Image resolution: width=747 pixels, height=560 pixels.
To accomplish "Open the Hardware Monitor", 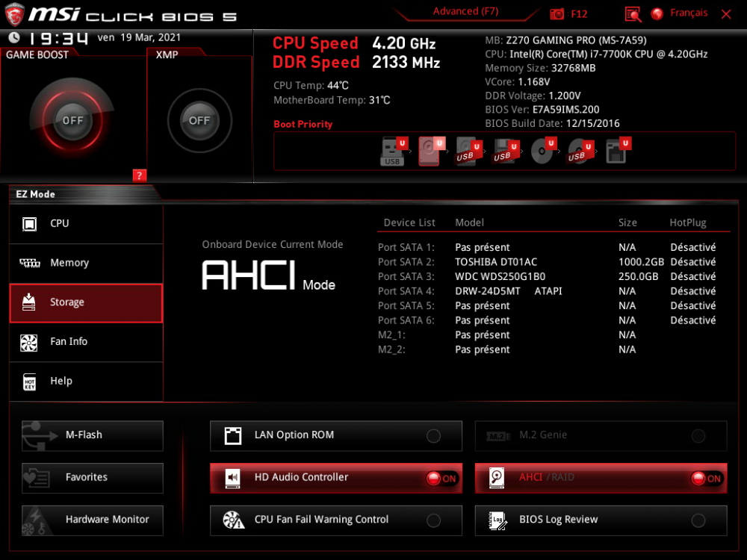I will 93,520.
